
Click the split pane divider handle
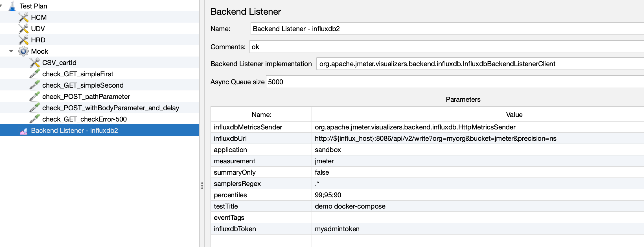(202, 186)
